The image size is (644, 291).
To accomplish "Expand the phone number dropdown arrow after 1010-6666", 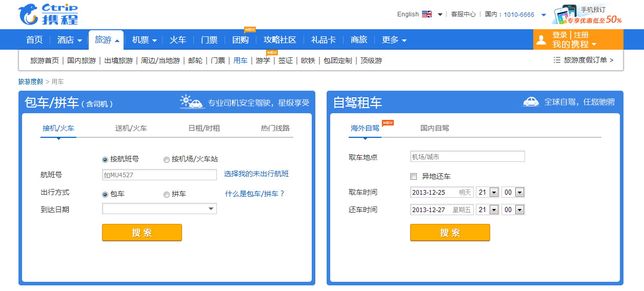I will [x=544, y=15].
